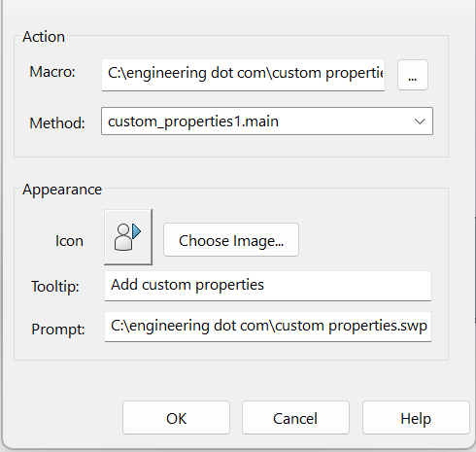Focus the Macro file path field
The height and width of the screenshot is (452, 476).
[x=243, y=75]
